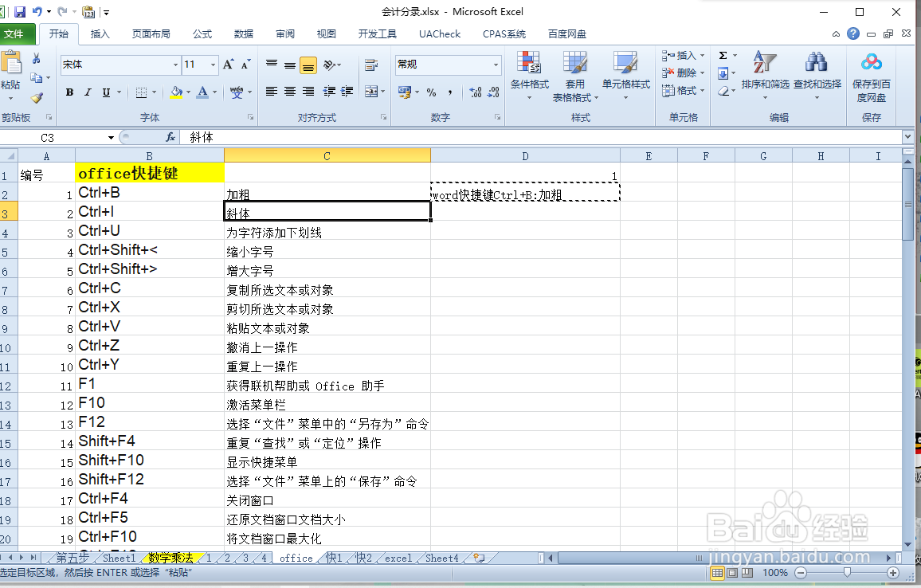The height and width of the screenshot is (588, 921).
Task: Open 条件格式 conditional formatting
Action: tap(529, 76)
